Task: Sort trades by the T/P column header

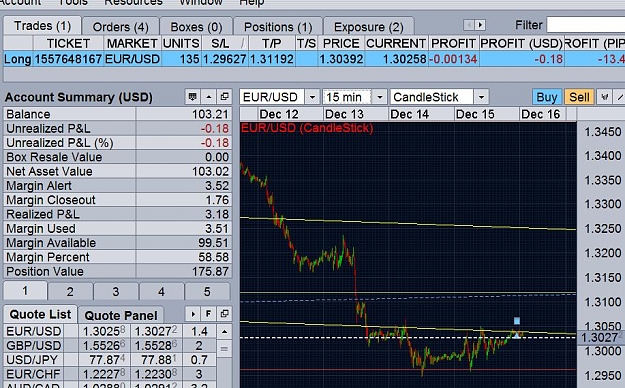Action: coord(272,43)
